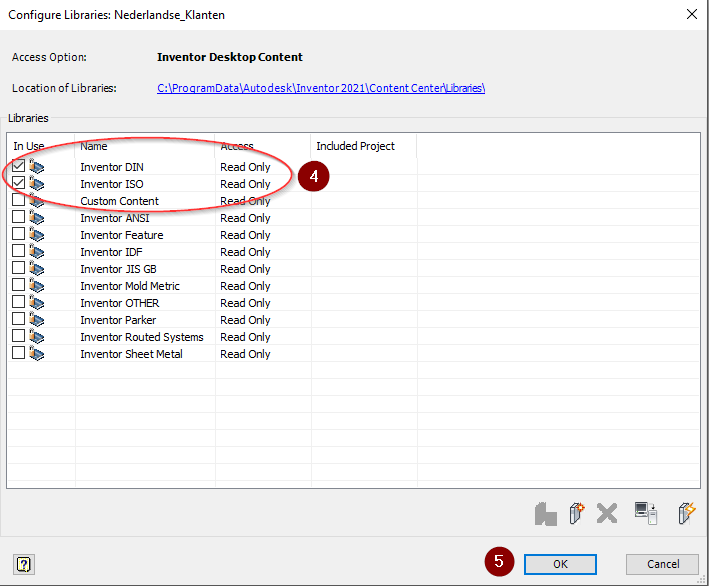Viewport: 709px width, 586px height.
Task: Open the help question mark button
Action: (24, 564)
